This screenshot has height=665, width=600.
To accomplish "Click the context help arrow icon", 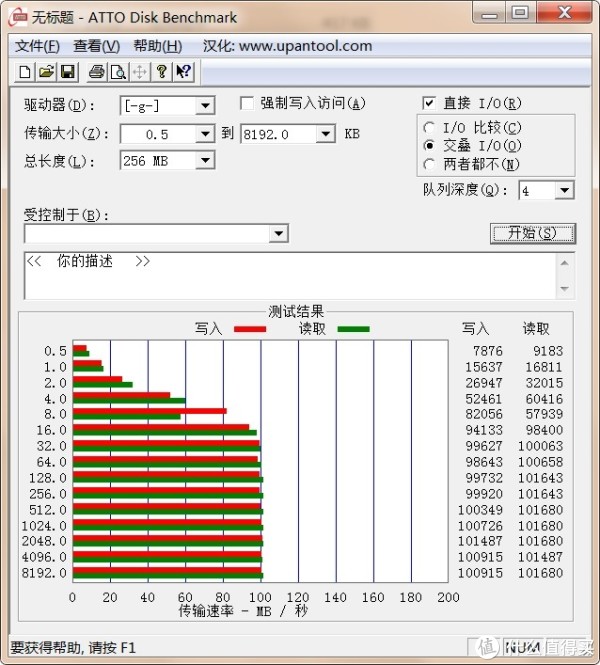I will 183,72.
